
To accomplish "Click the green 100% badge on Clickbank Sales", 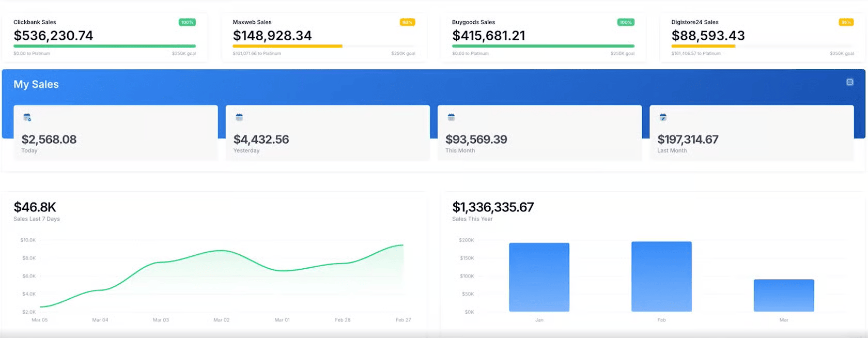I will tap(187, 22).
